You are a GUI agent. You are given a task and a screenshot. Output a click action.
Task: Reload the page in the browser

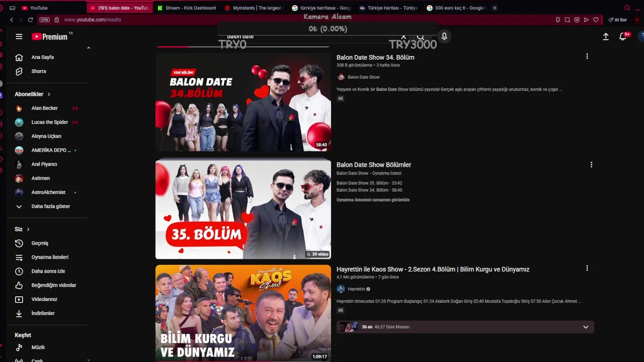(30, 20)
